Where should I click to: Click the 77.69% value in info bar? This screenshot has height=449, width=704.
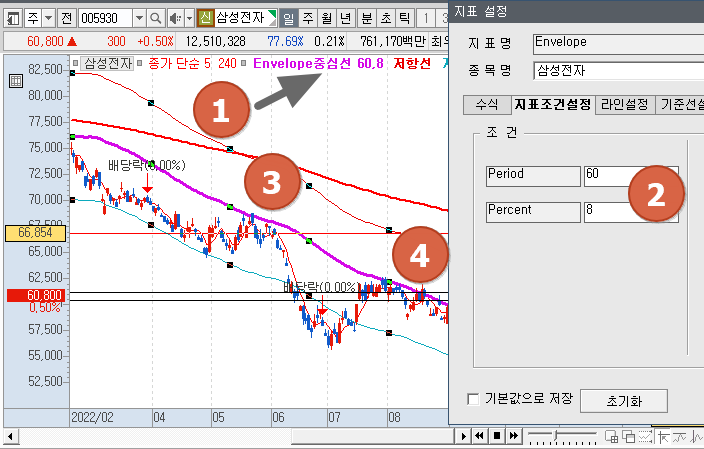286,42
